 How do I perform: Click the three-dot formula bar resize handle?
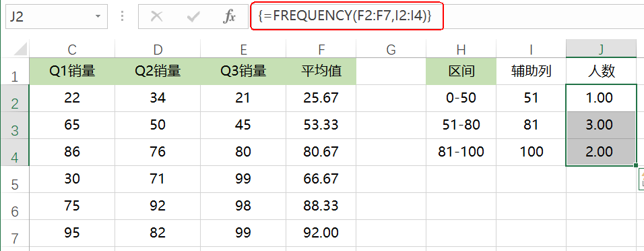(x=123, y=16)
